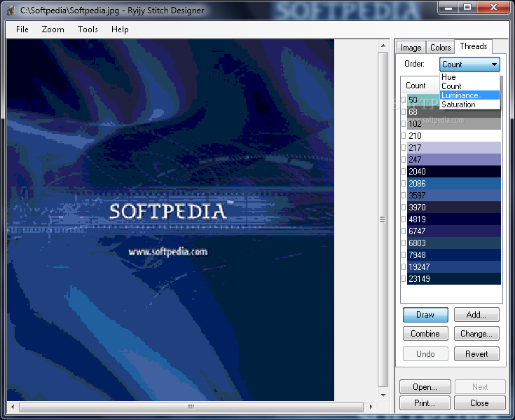Click the Add... button
Screen dimensions: 515x420
[x=476, y=315]
